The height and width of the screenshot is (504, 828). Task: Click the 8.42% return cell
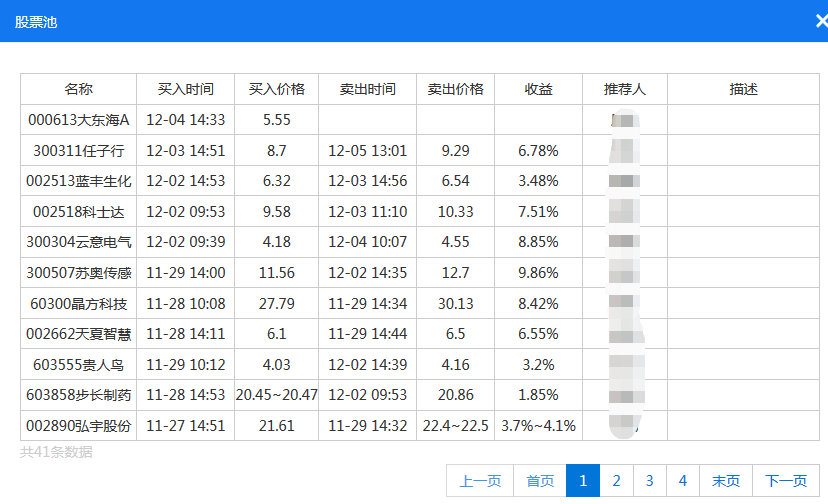[x=538, y=303]
